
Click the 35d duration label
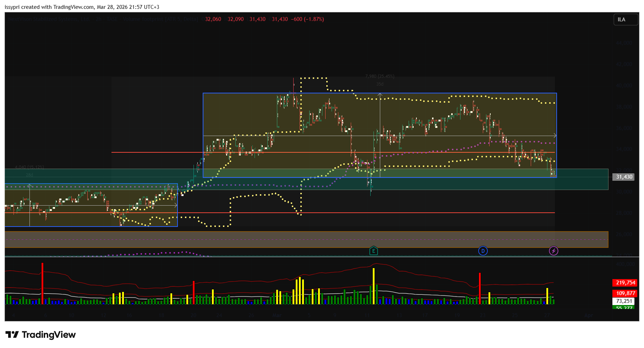[x=380, y=84]
